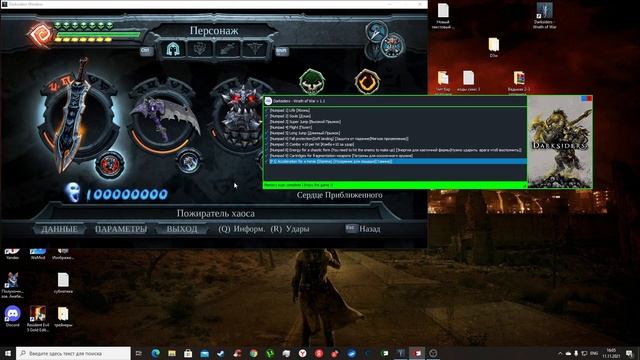Click the trainer window title icon
640x360 pixels.
pos(268,101)
